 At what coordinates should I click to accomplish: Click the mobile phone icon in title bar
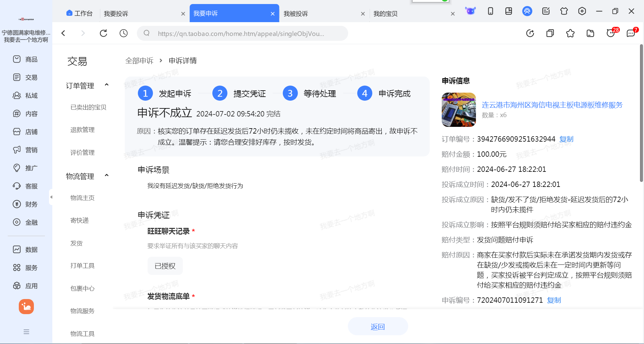tap(490, 11)
